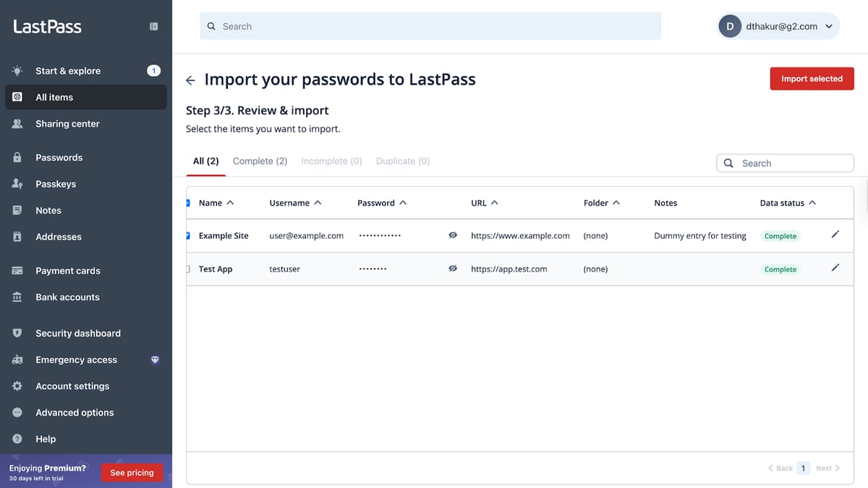Sort by Name column arrow
The height and width of the screenshot is (488, 868).
[x=230, y=203]
